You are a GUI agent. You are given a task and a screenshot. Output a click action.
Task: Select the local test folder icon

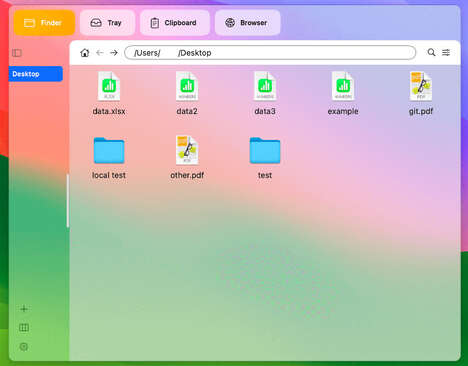coord(109,150)
